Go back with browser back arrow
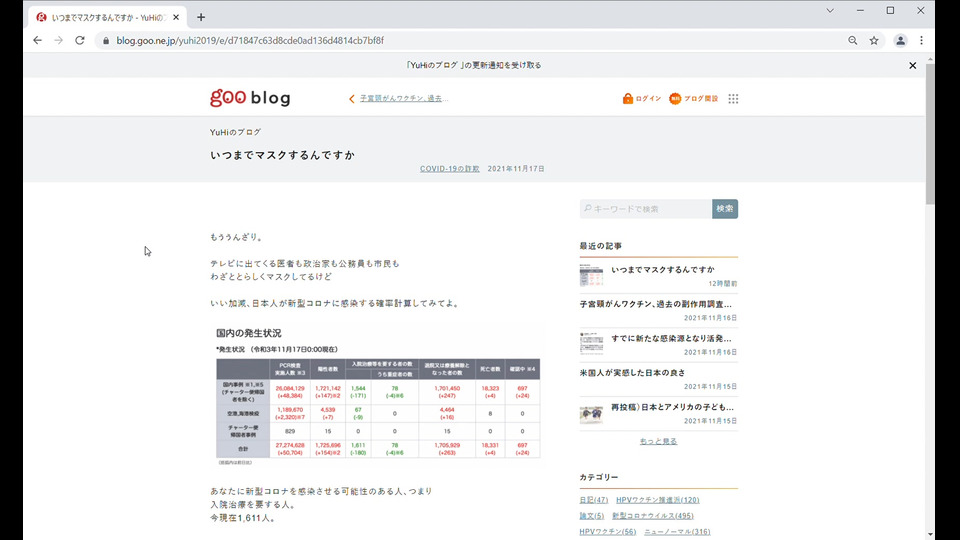The image size is (960, 540). point(37,40)
